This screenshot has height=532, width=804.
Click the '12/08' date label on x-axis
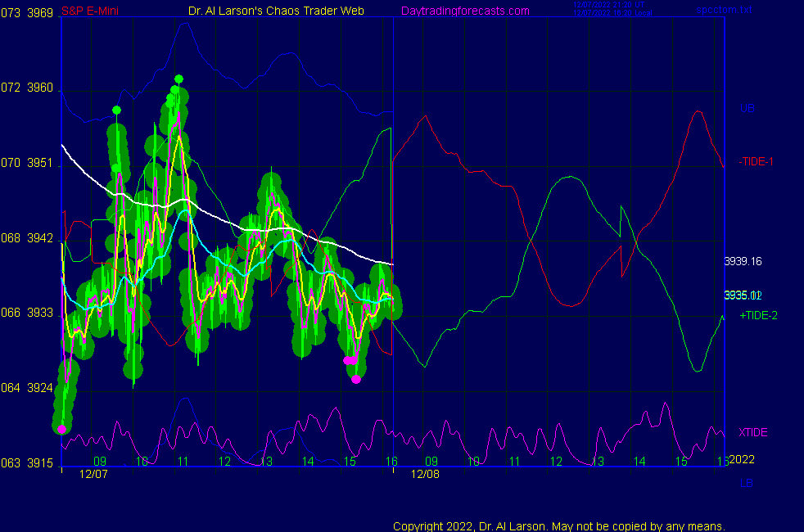(425, 474)
